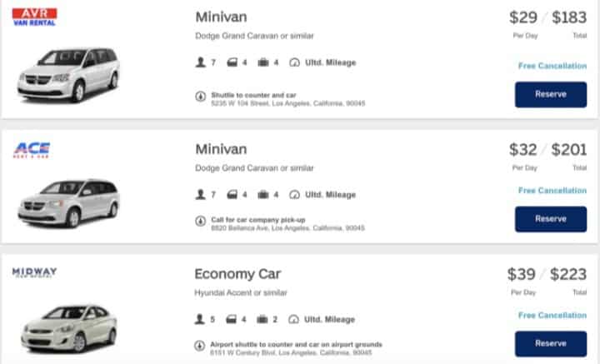Screen dimensions: 600x364
Task: Click mileage gauge icon on AVR listing
Action: coord(294,62)
